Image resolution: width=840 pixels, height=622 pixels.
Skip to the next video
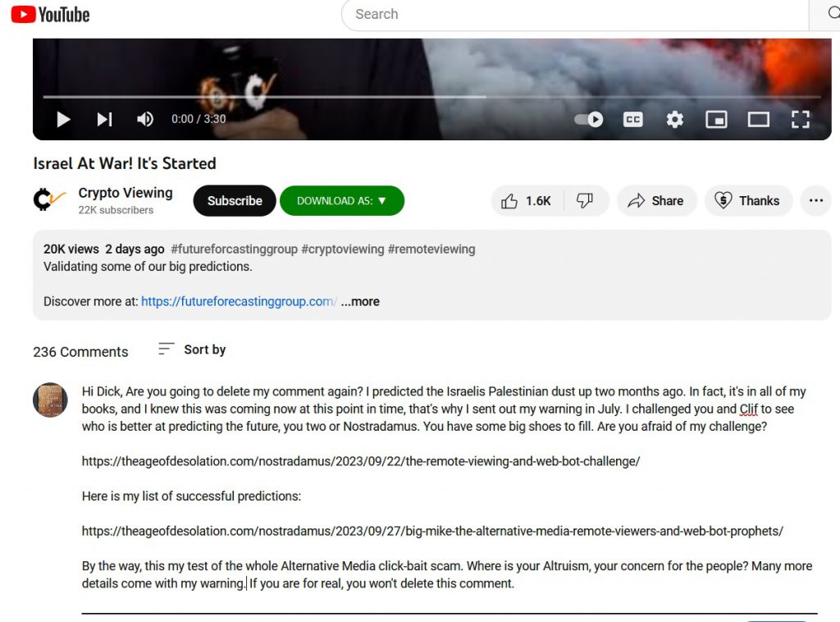click(104, 119)
